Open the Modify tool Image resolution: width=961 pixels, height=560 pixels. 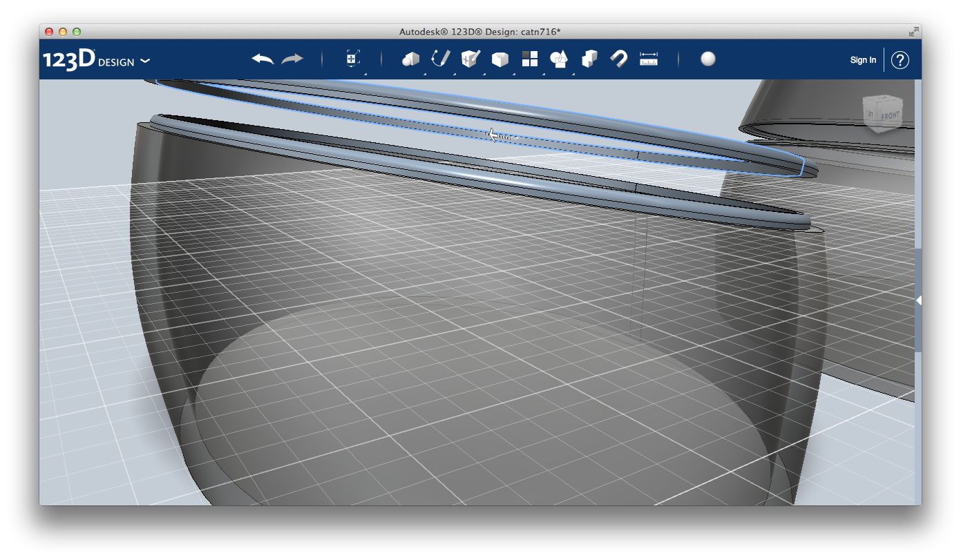point(500,59)
